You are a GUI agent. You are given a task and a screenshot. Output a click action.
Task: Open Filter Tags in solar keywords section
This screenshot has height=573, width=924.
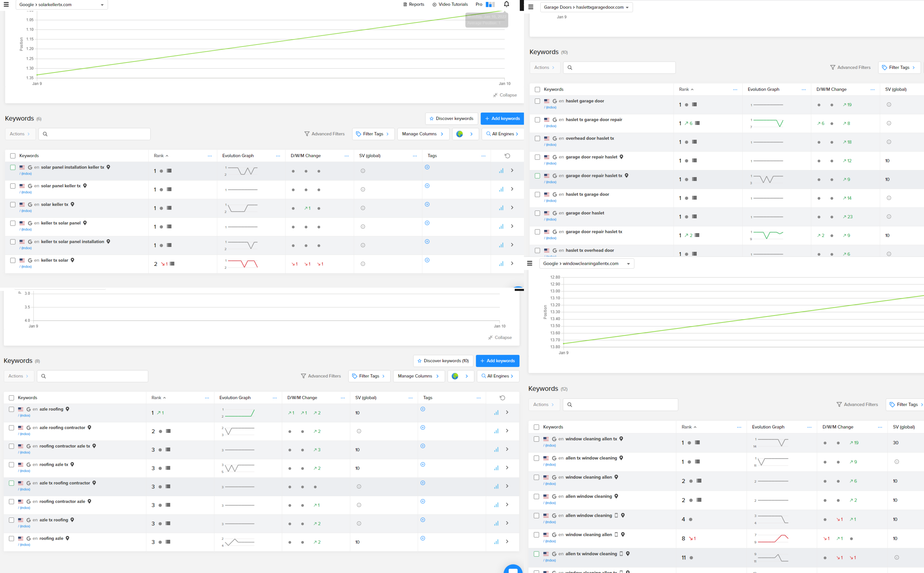[x=373, y=134]
